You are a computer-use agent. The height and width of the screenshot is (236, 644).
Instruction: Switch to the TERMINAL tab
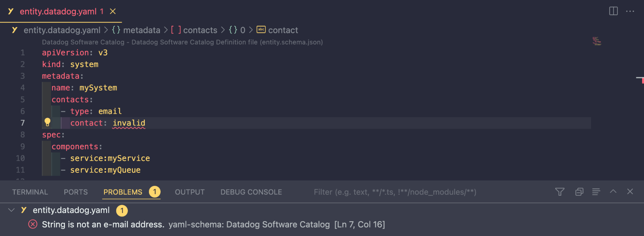(30, 191)
